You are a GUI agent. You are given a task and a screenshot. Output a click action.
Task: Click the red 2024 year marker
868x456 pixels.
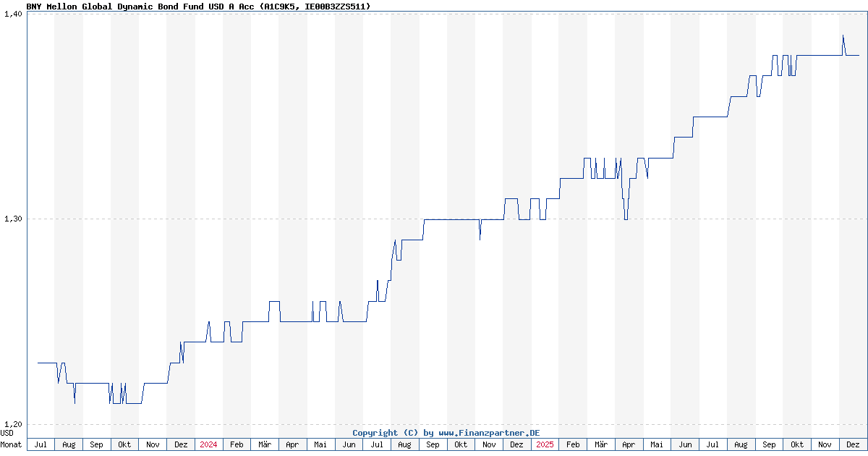(208, 444)
